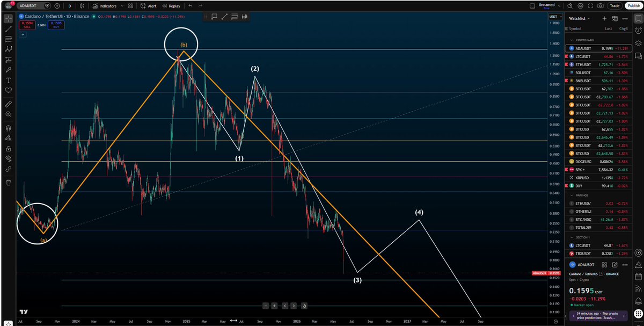Expand the chart legend collapse arrow
The image size is (644, 326).
click(23, 34)
